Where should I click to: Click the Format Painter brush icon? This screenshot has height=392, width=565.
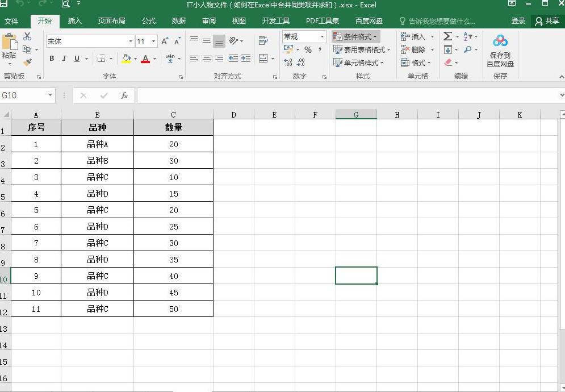click(x=27, y=62)
